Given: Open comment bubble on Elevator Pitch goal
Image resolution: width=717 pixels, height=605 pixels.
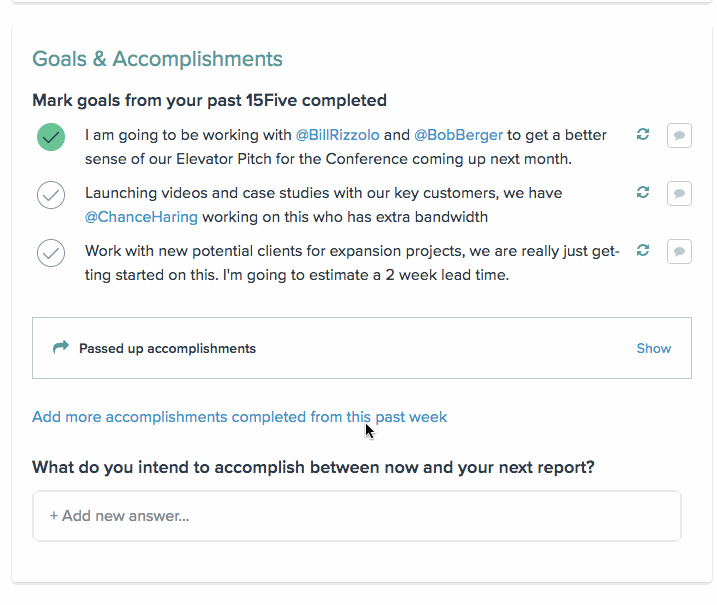Looking at the screenshot, I should click(679, 135).
